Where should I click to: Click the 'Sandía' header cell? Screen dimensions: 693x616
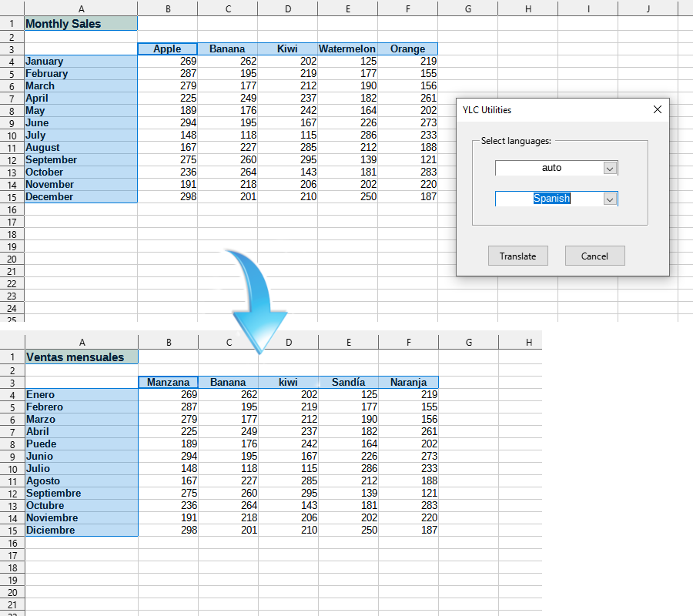(x=348, y=383)
